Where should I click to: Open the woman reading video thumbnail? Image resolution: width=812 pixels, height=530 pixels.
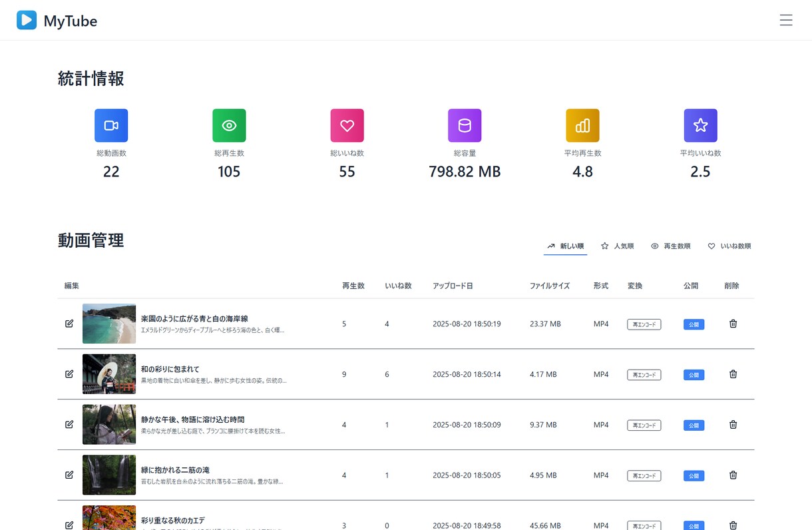pyautogui.click(x=109, y=424)
